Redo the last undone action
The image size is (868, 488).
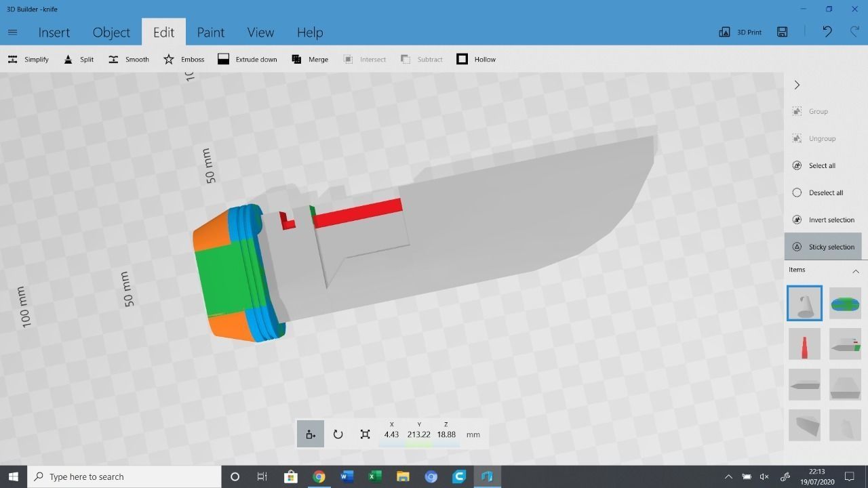(x=855, y=32)
